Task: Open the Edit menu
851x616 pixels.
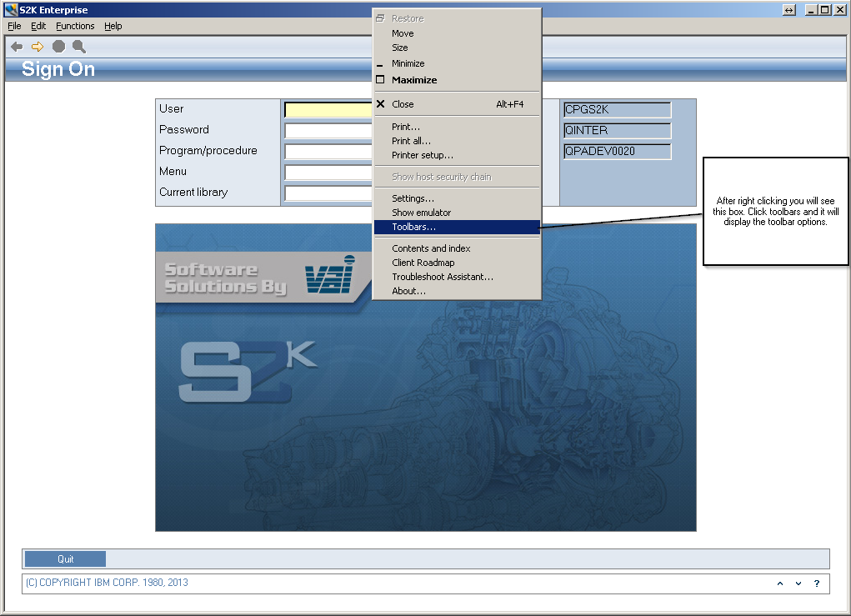Action: 38,26
